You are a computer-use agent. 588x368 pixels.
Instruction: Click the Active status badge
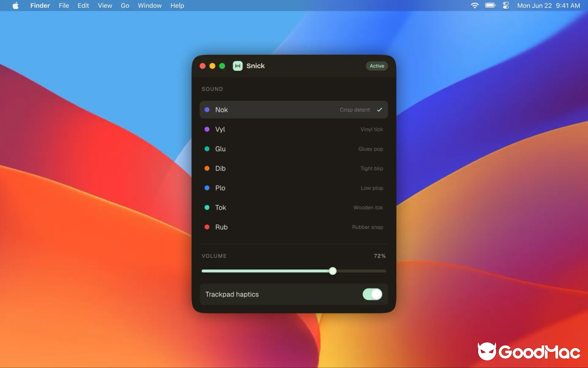coord(377,66)
